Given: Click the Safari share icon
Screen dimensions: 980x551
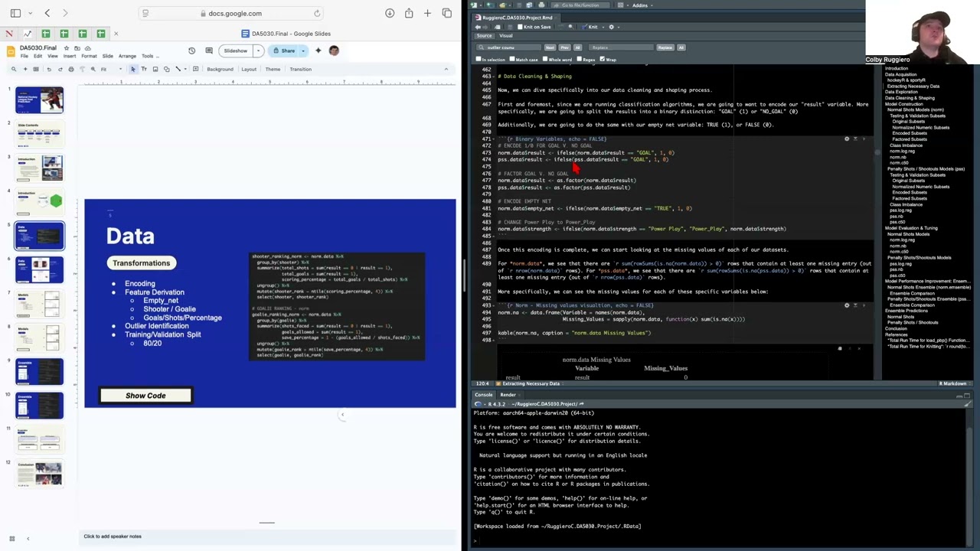Looking at the screenshot, I should (409, 13).
